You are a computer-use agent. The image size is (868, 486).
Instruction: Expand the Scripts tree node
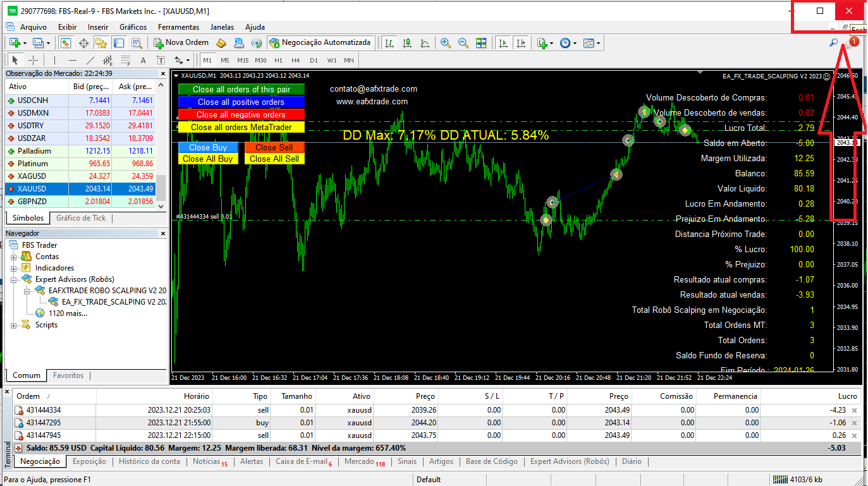14,325
